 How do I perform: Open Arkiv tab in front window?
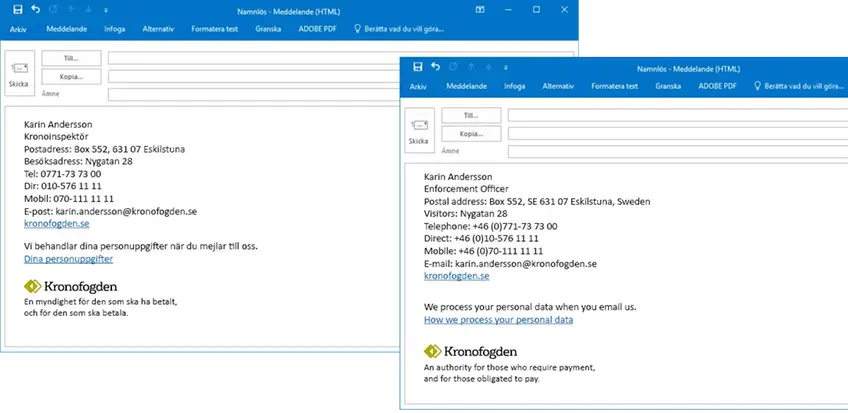(418, 86)
